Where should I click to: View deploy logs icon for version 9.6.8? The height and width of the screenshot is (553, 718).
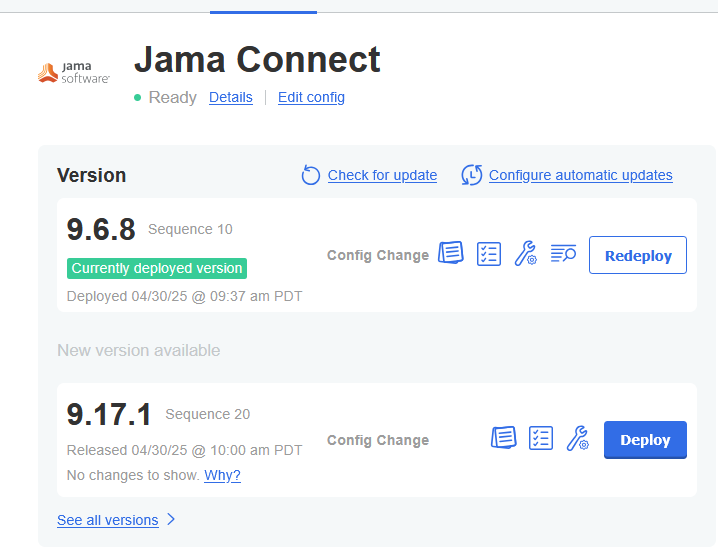coord(563,253)
